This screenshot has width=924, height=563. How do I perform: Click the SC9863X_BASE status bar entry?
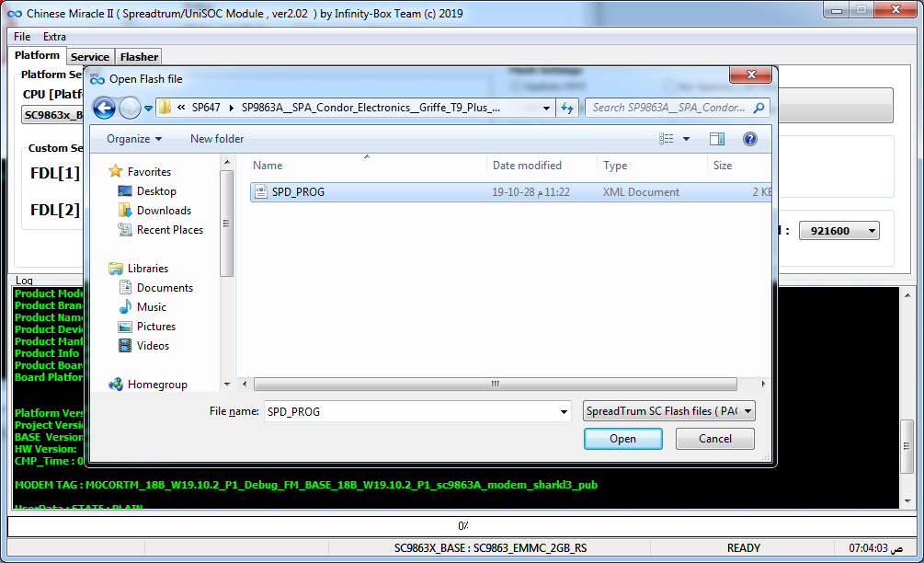pyautogui.click(x=490, y=547)
